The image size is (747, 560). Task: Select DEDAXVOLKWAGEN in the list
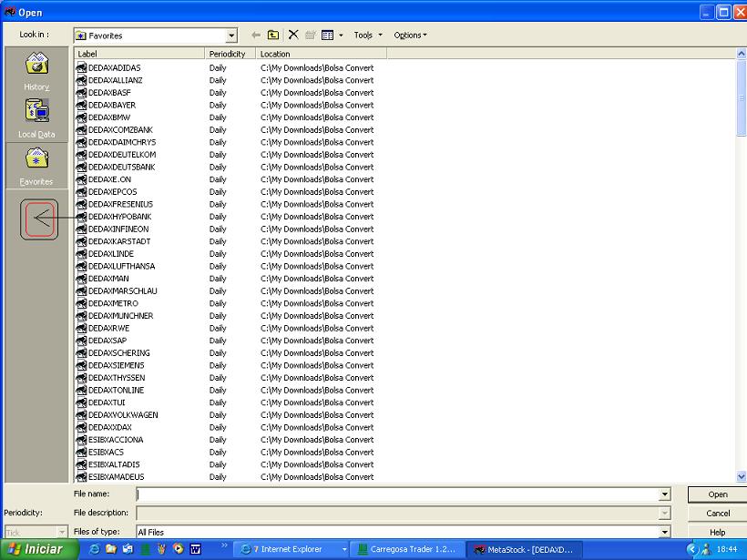(123, 414)
